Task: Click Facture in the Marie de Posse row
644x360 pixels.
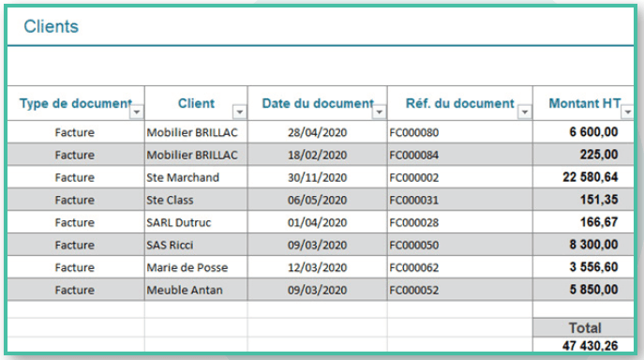Action: pyautogui.click(x=75, y=267)
